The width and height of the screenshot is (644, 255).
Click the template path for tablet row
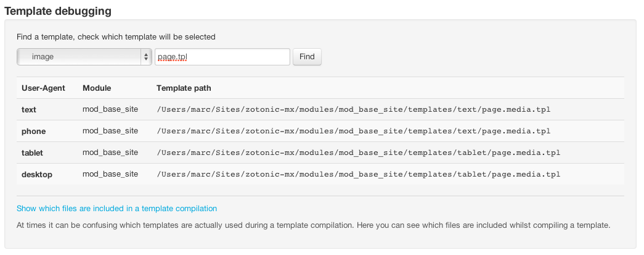pos(359,153)
